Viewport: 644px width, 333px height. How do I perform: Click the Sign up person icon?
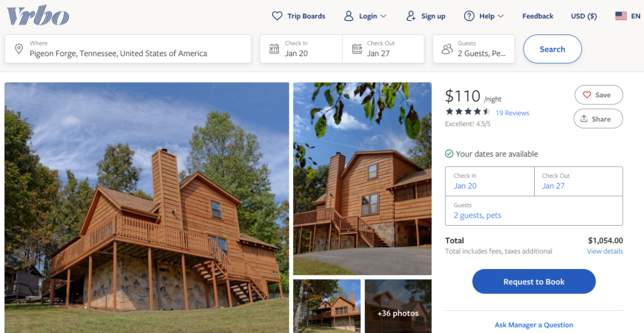pos(411,16)
